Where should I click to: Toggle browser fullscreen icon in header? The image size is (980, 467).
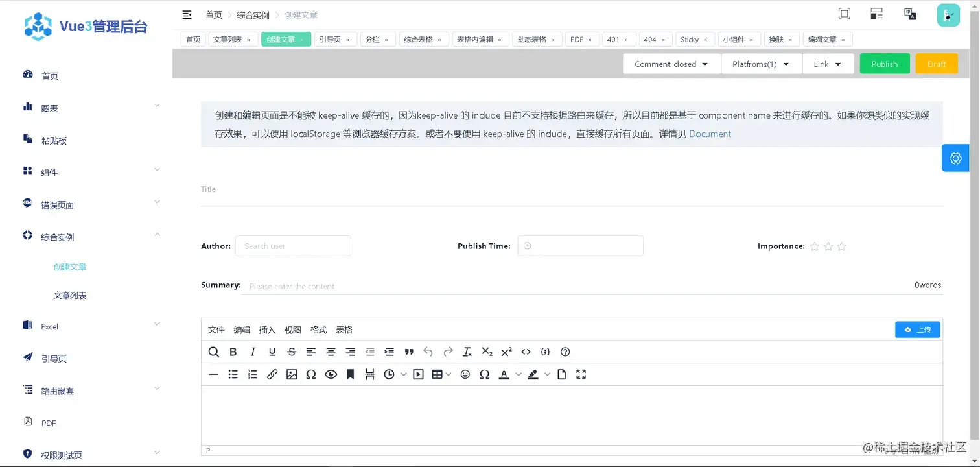844,14
